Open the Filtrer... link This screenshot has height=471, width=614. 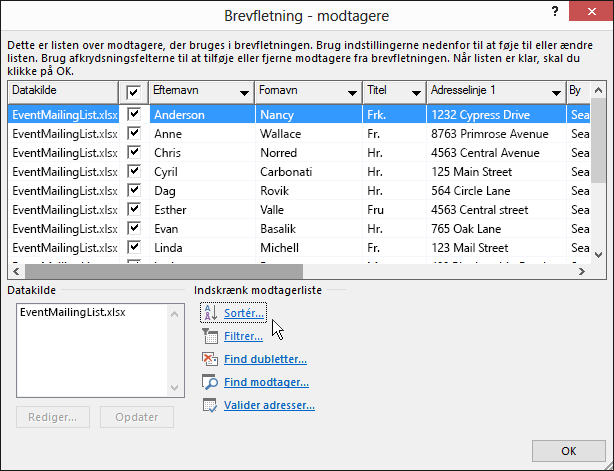pyautogui.click(x=243, y=336)
